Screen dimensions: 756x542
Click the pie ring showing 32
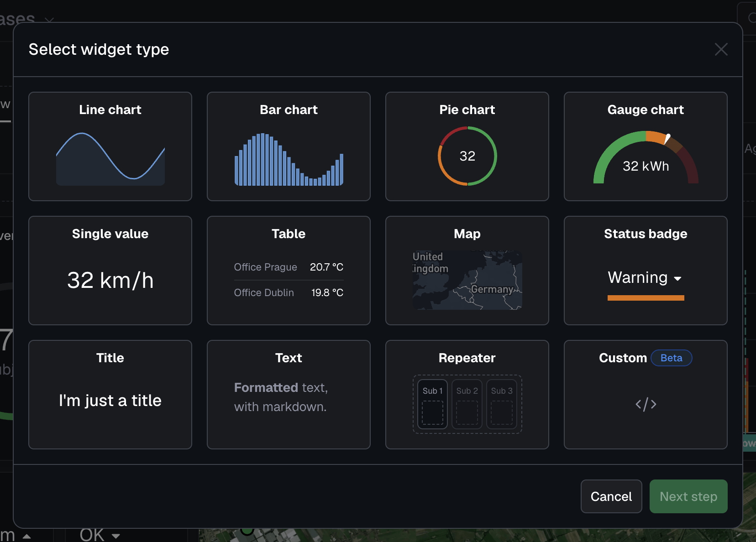[x=467, y=156]
